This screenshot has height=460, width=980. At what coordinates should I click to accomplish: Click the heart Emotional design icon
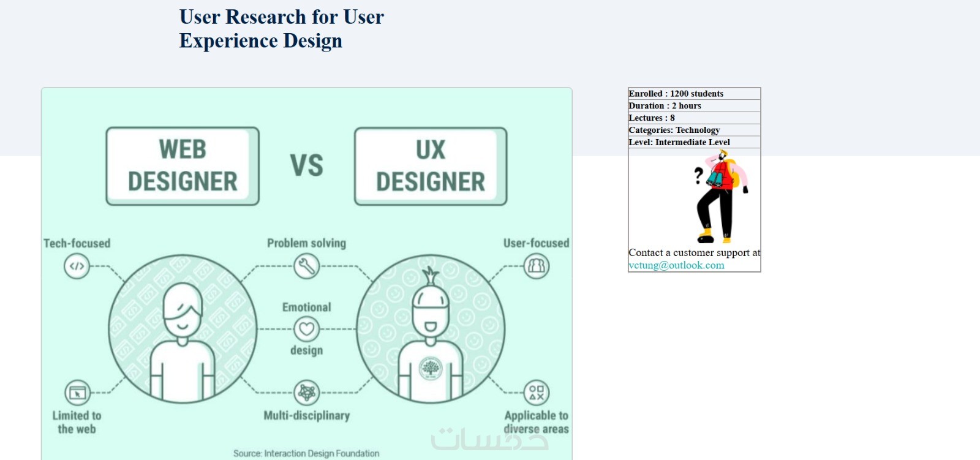[306, 329]
